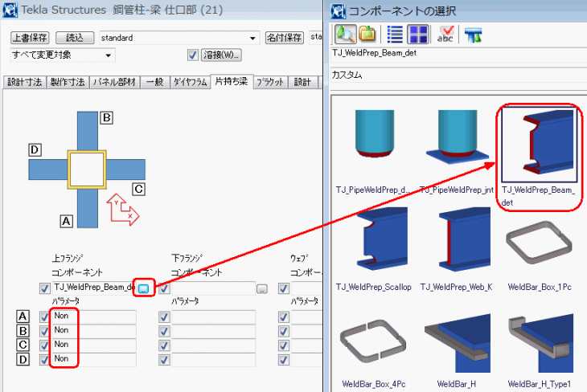Click row D 上フランジ parameter field
The image size is (587, 392).
[94, 359]
